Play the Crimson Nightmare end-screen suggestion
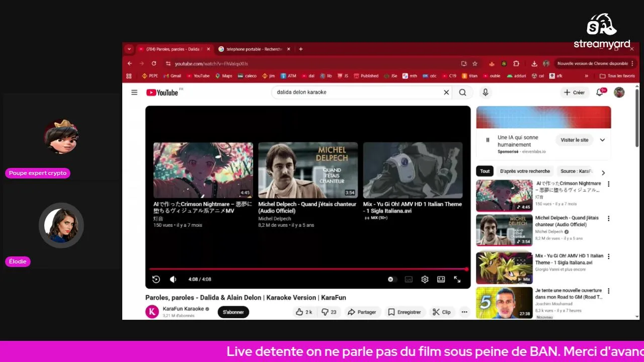The image size is (644, 362). point(203,170)
